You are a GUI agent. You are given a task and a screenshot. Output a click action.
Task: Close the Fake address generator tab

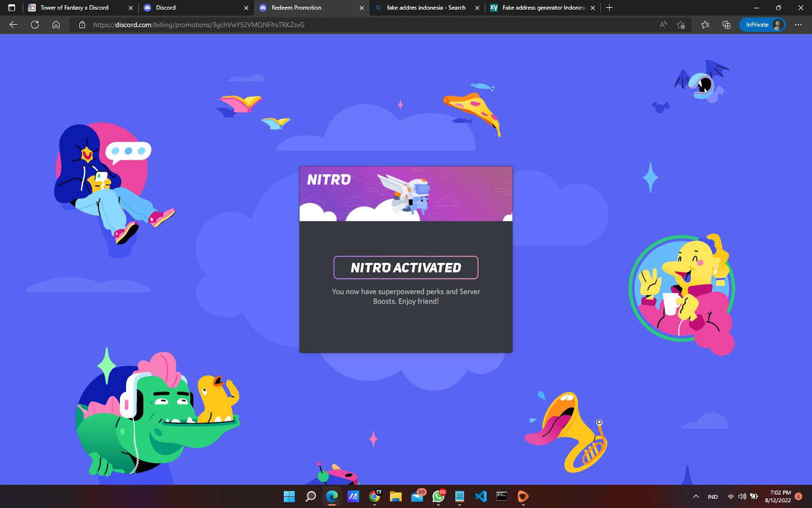click(593, 8)
